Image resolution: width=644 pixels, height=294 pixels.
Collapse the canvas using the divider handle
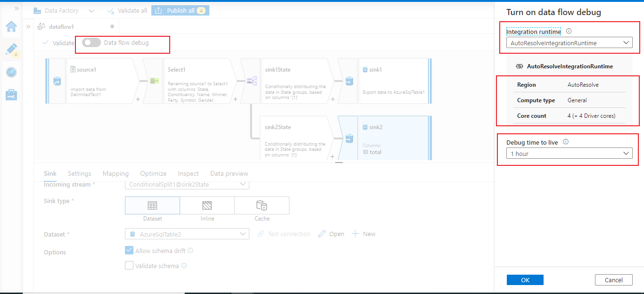coord(339,163)
